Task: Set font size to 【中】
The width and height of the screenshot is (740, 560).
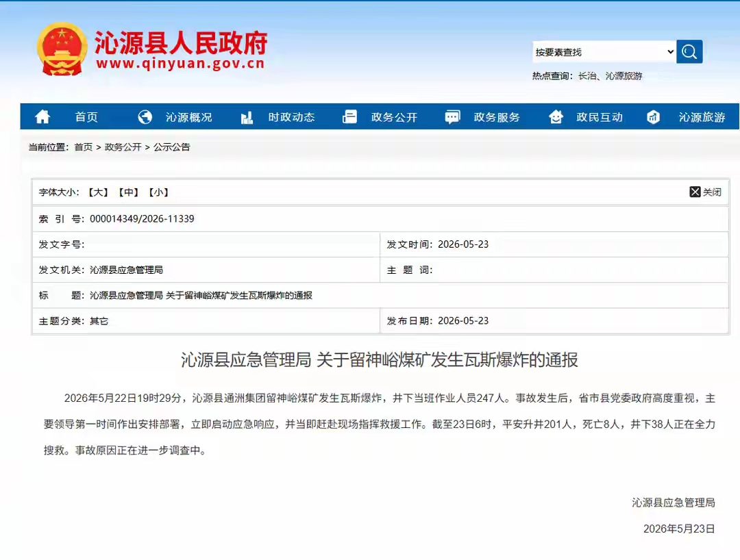Action: [128, 192]
